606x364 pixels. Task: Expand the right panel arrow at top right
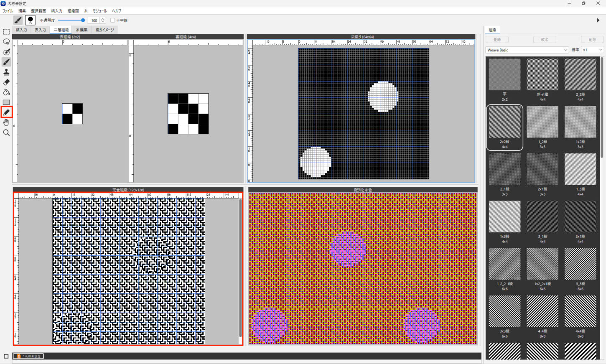pyautogui.click(x=598, y=20)
